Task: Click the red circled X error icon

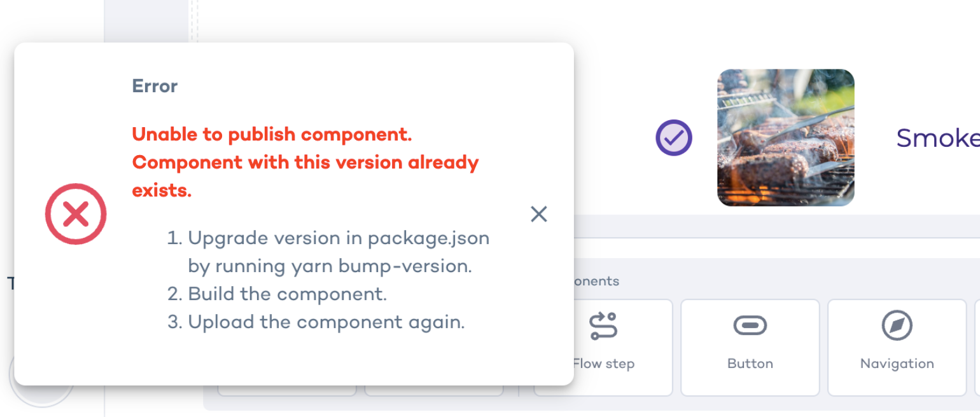Action: (76, 214)
